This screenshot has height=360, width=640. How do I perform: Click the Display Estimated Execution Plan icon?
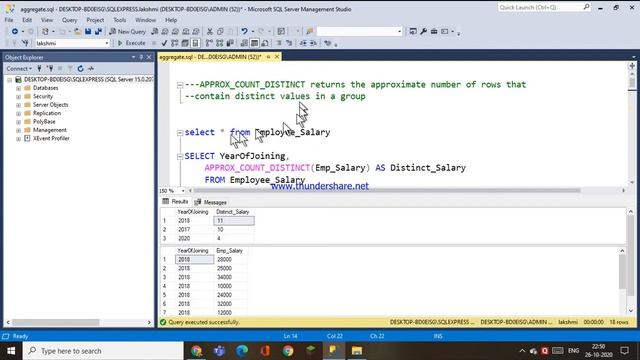(175, 43)
